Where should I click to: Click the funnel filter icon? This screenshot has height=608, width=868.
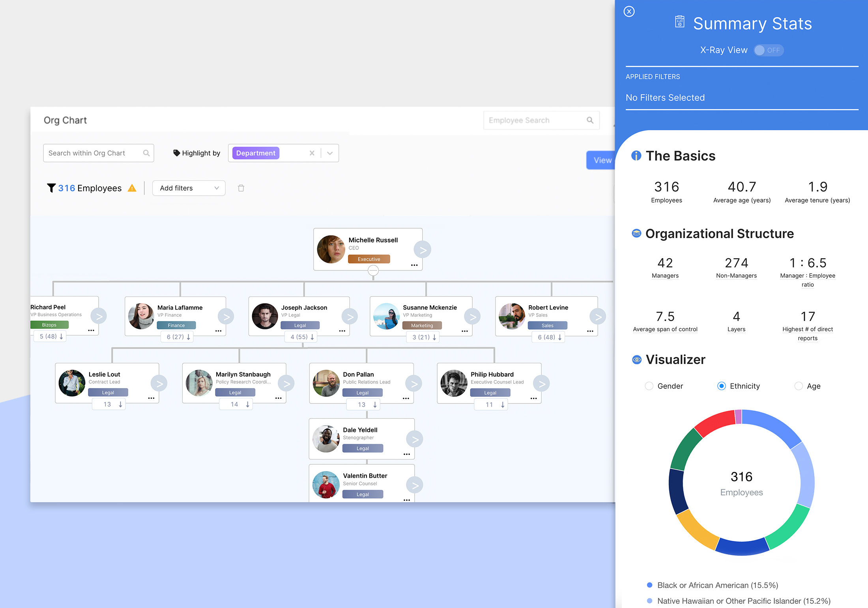(x=51, y=188)
